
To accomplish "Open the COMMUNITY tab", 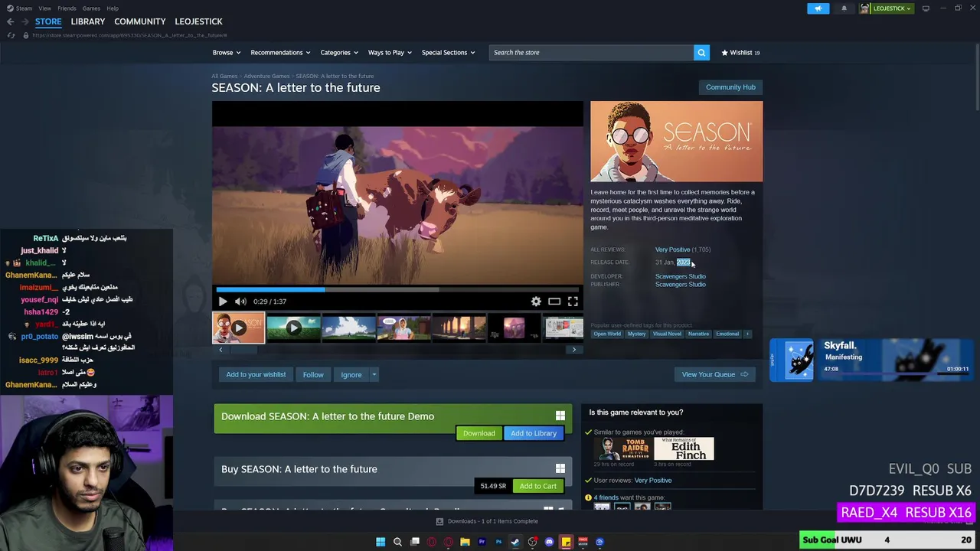I will tap(140, 21).
